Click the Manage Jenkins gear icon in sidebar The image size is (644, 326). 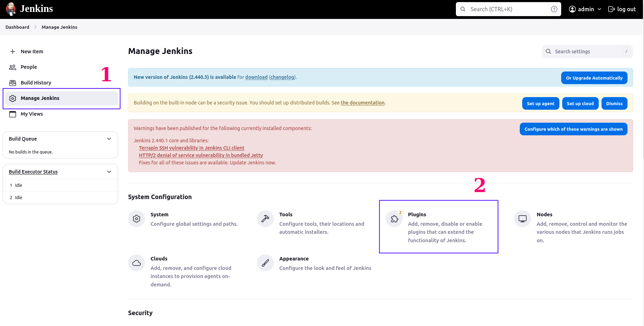[13, 99]
